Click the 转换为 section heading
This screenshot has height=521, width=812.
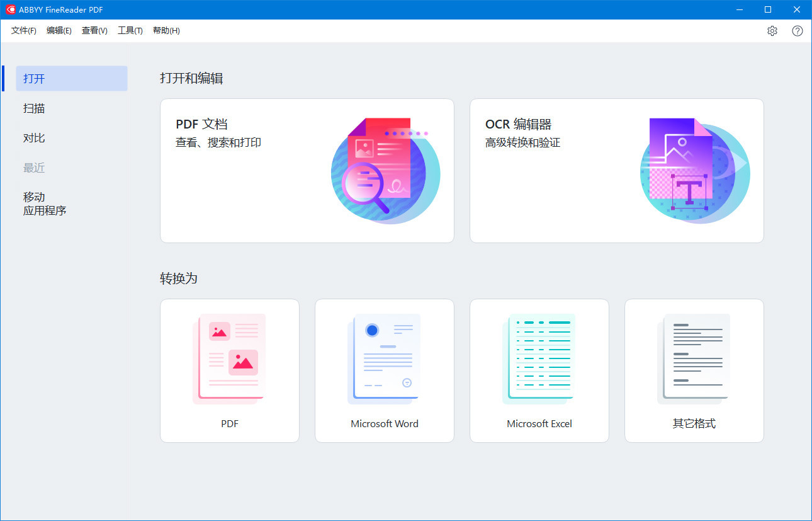(x=179, y=278)
